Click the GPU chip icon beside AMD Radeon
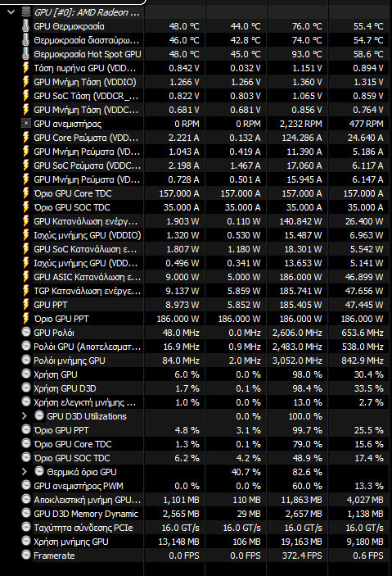The width and height of the screenshot is (392, 576). (x=25, y=12)
